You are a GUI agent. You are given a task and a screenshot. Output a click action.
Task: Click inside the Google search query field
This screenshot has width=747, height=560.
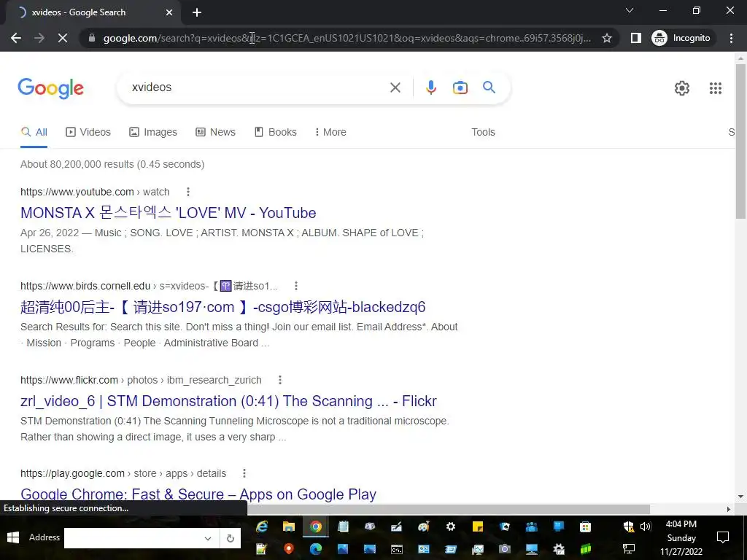tap(258, 87)
